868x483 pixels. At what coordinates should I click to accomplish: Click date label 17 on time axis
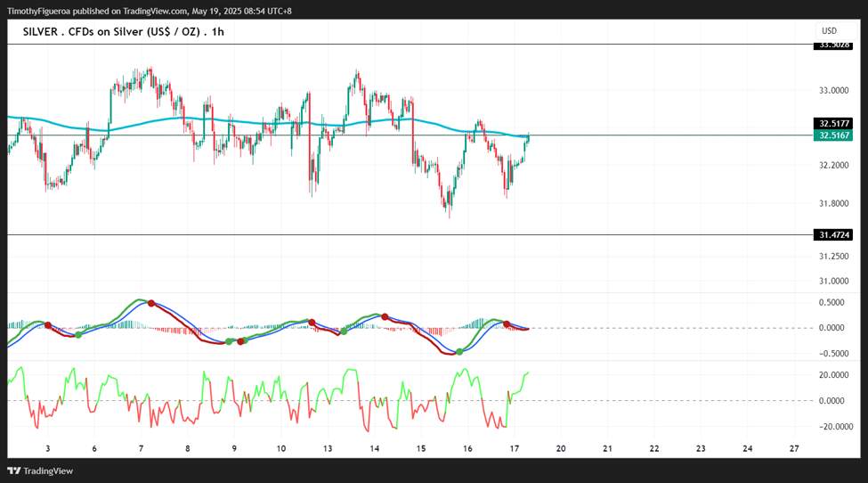pyautogui.click(x=515, y=448)
